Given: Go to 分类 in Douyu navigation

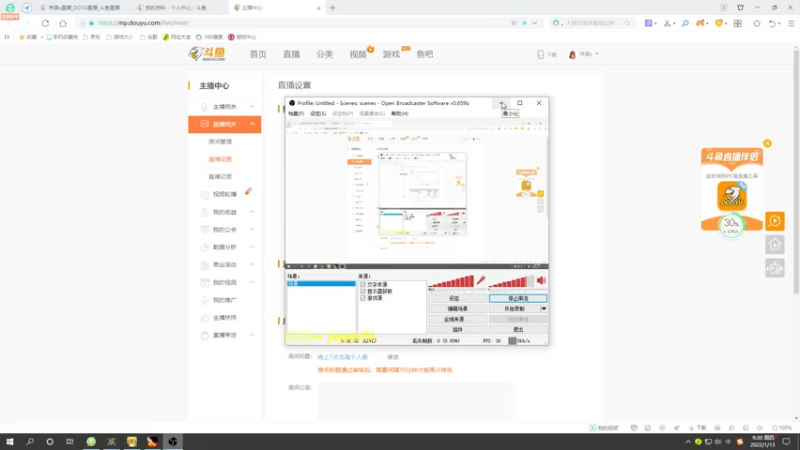Looking at the screenshot, I should 324,54.
